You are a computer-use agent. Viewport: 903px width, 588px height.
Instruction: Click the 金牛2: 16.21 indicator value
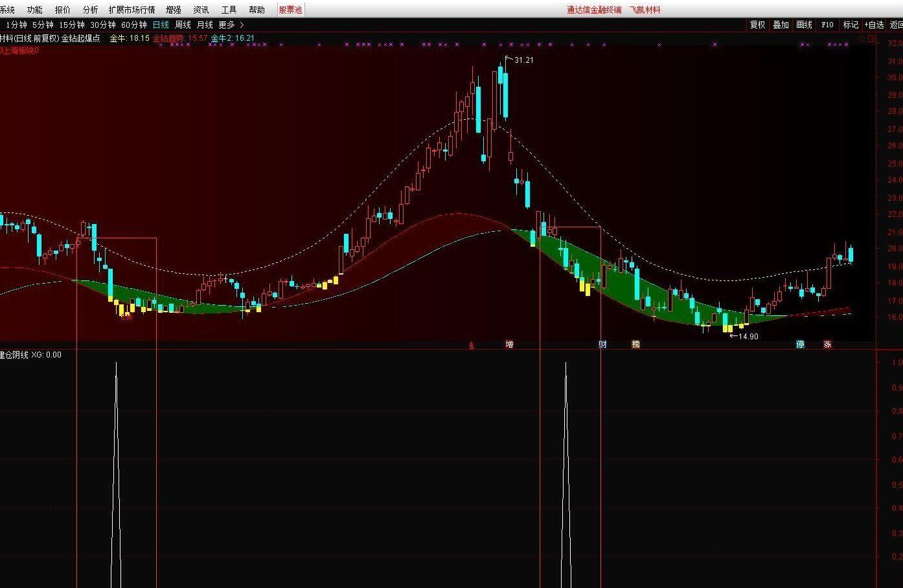(x=233, y=38)
